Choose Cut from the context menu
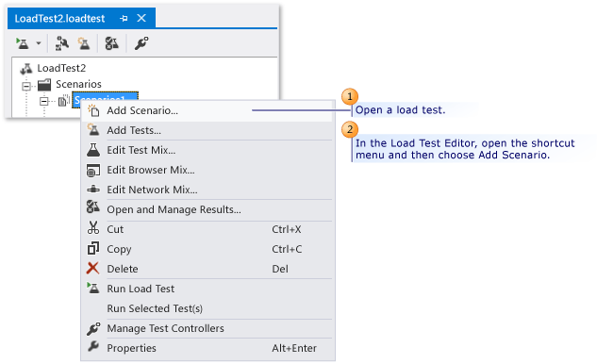The image size is (597, 364). [207, 229]
